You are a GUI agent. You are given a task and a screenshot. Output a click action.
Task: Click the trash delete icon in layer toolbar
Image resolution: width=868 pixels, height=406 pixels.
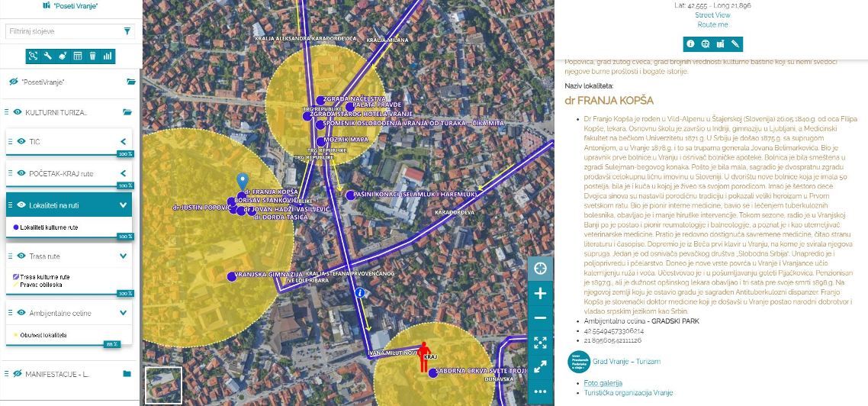point(92,56)
